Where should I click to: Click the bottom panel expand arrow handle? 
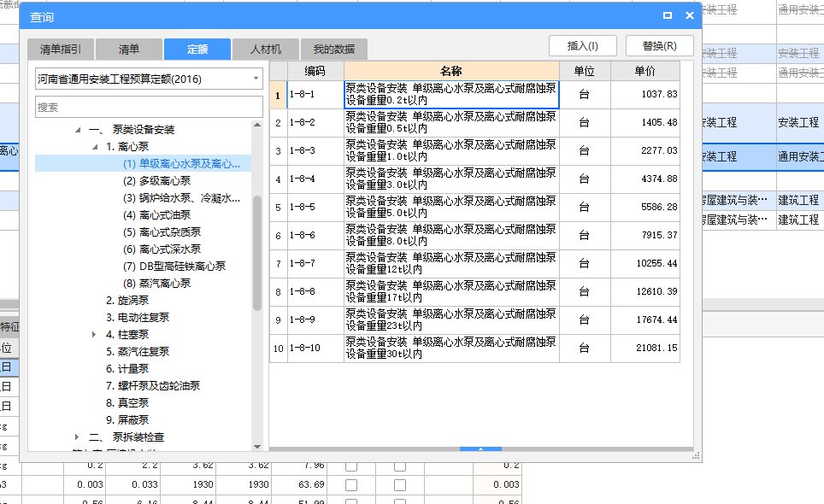point(480,448)
